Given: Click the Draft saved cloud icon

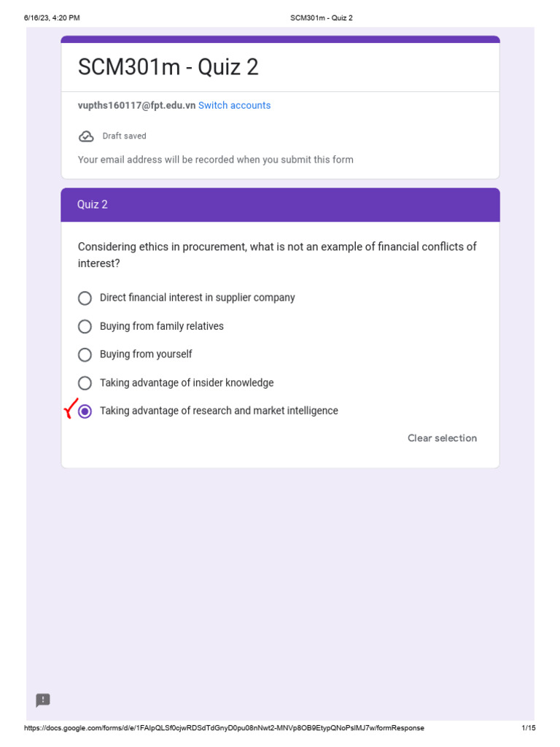Looking at the screenshot, I should click(86, 136).
